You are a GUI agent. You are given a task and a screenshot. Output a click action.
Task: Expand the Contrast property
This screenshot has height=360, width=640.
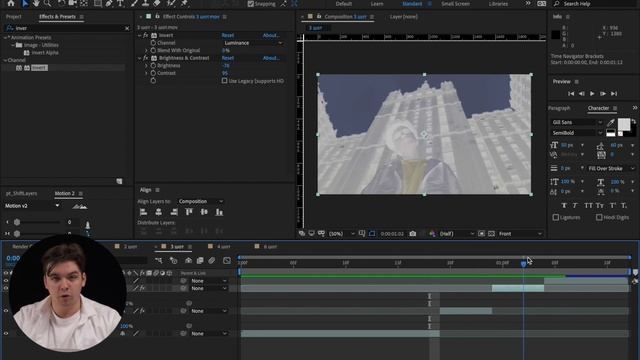point(146,73)
